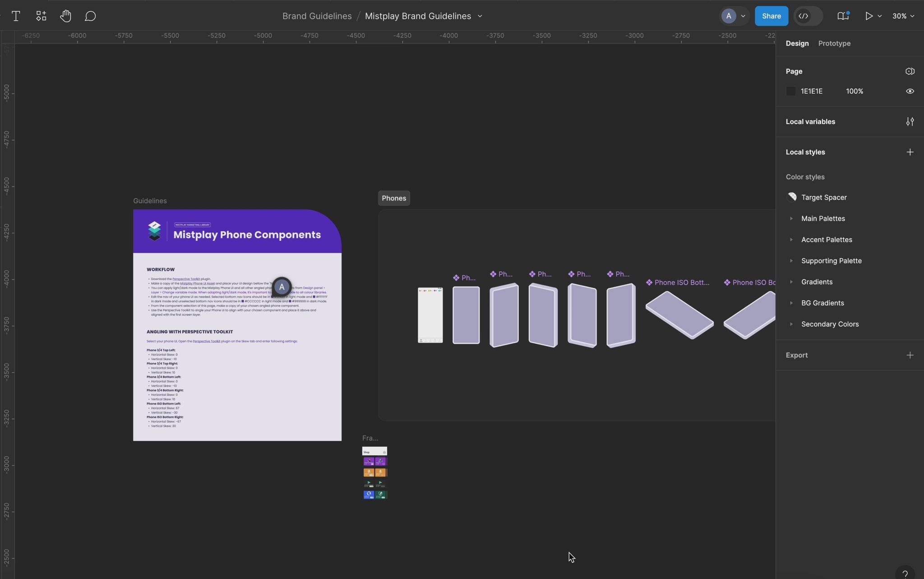This screenshot has height=579, width=924.
Task: Select the first Ph... component label
Action: pos(464,278)
